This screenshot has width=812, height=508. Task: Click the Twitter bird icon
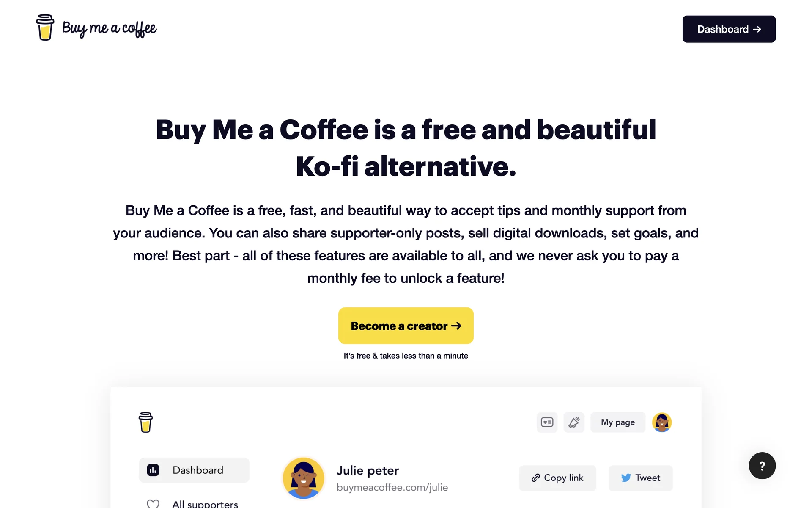click(x=626, y=478)
